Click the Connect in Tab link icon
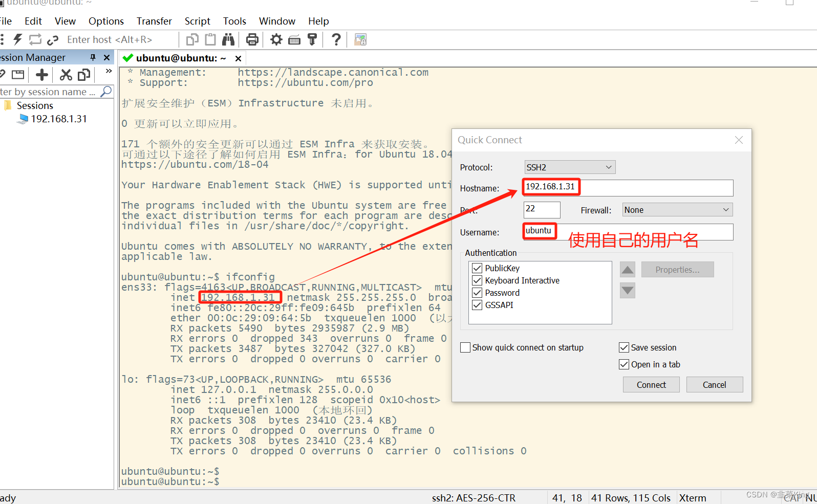The image size is (817, 504). point(52,40)
